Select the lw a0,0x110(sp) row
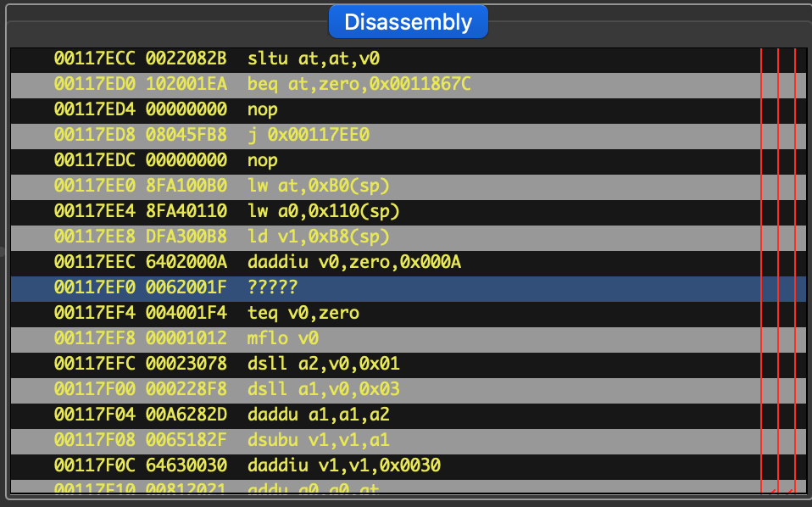The image size is (812, 507). point(323,211)
